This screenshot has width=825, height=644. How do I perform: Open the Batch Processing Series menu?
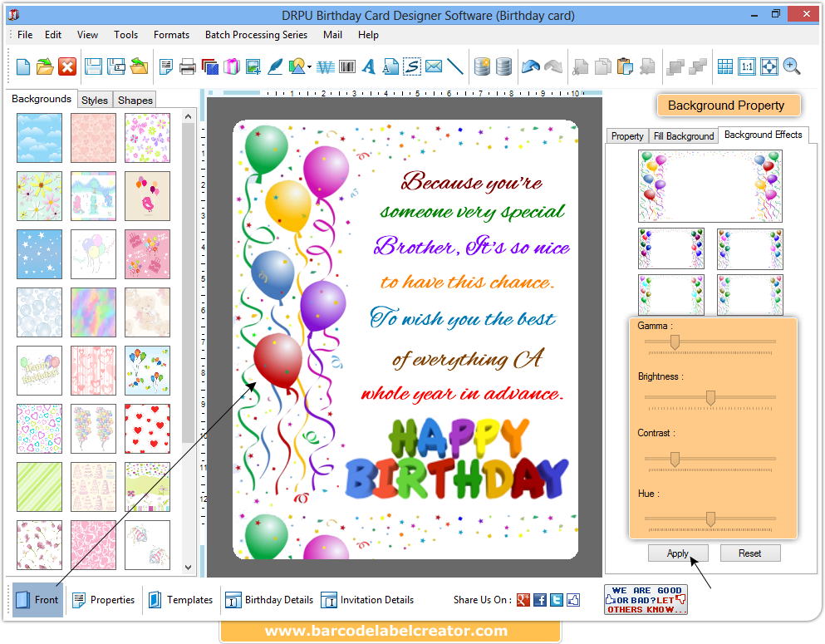256,35
